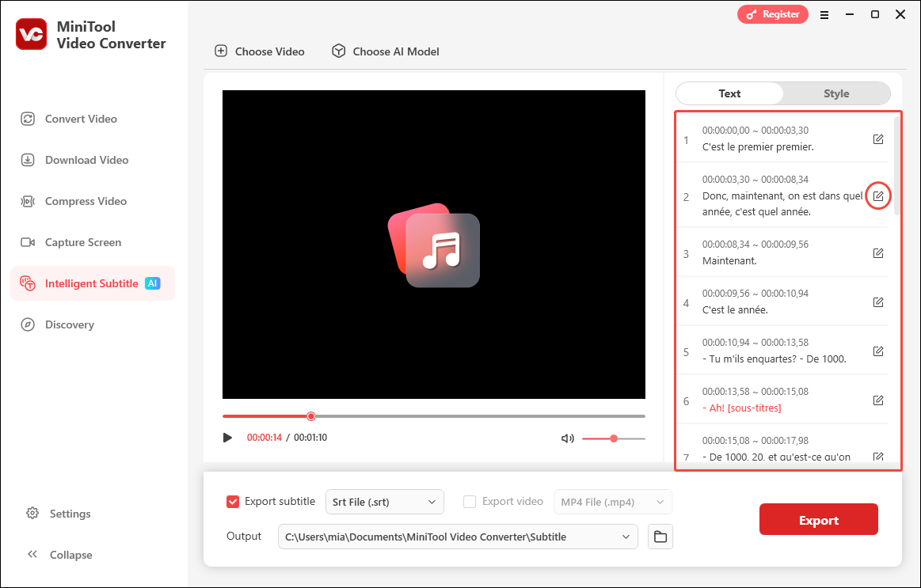Edit subtitle line 2 with the pencil icon
This screenshot has height=588, width=921.
(877, 195)
